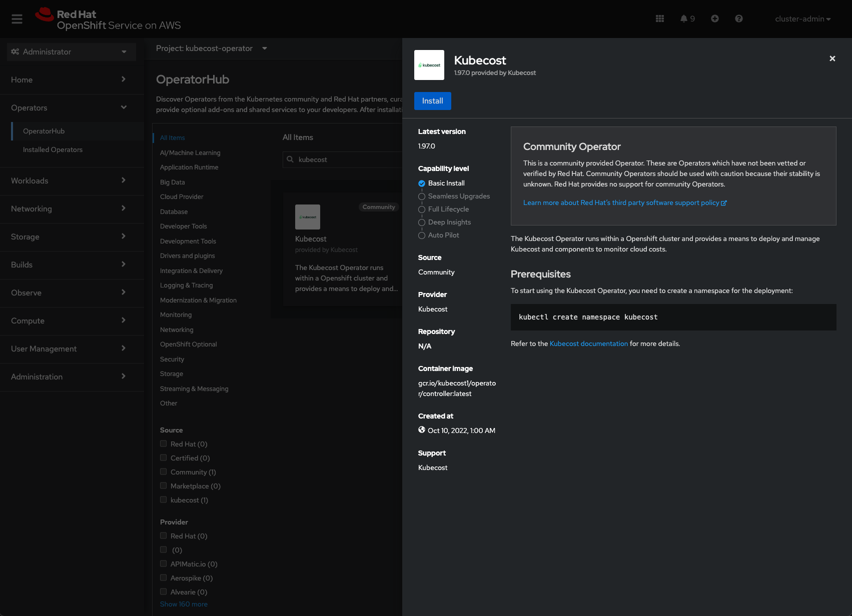Check the unnamed (0) provider filter
Screen dimensions: 852x616
163,549
